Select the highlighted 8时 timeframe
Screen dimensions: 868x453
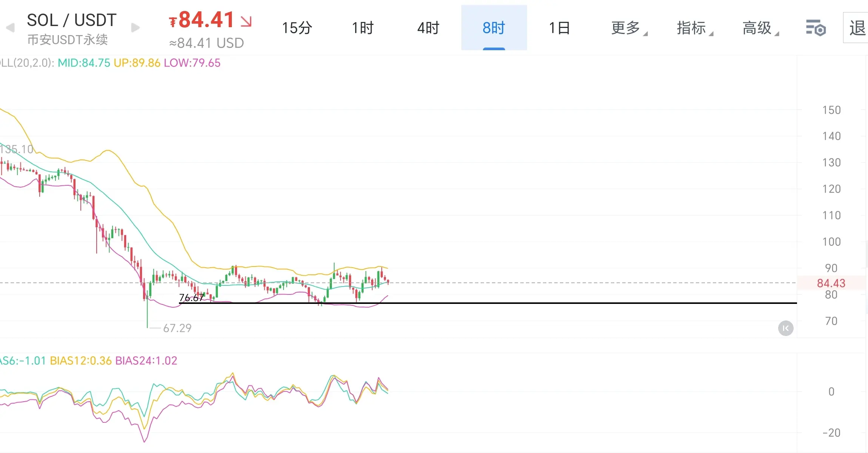tap(494, 28)
